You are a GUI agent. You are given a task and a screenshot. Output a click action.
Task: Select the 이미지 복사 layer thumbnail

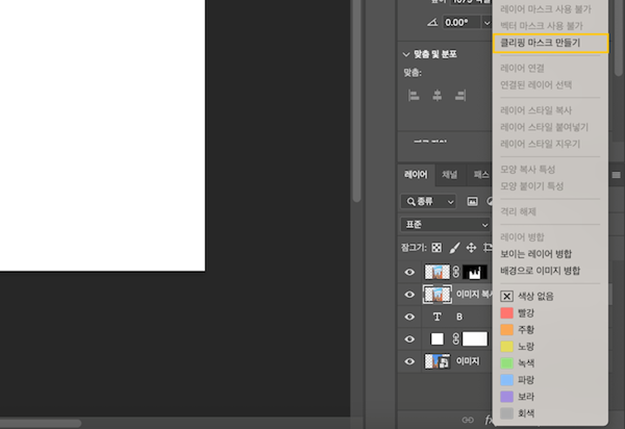pyautogui.click(x=437, y=294)
